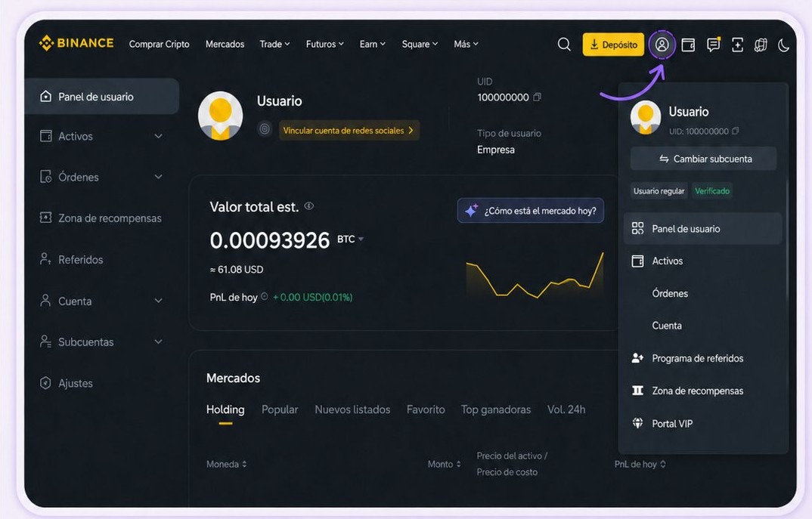The width and height of the screenshot is (812, 519).
Task: Sort table by PnL de hoy column
Action: (x=640, y=464)
